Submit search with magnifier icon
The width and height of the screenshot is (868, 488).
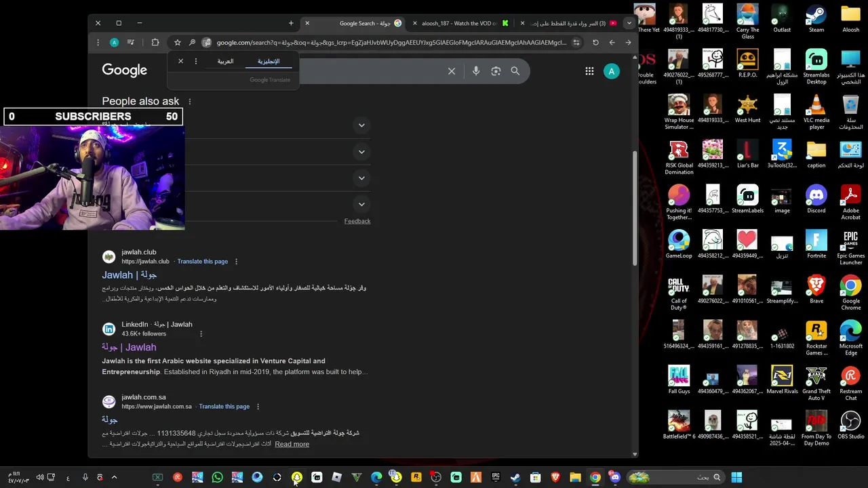[x=515, y=71]
